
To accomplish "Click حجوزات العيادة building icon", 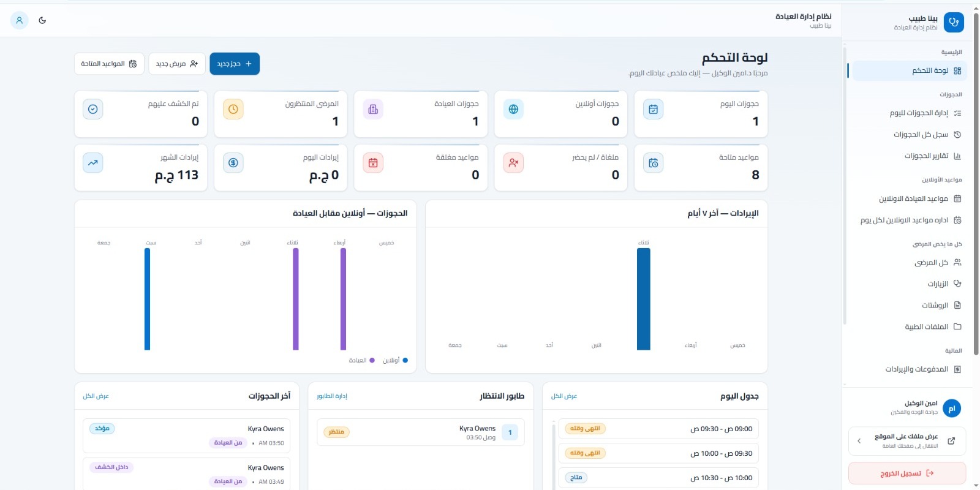I will [373, 109].
